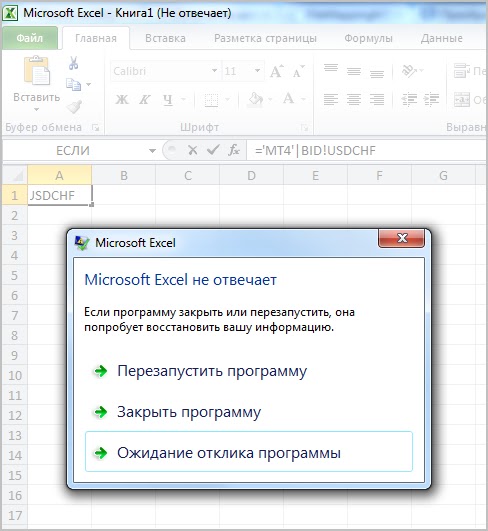Click the Wrap Text icon

462,71
